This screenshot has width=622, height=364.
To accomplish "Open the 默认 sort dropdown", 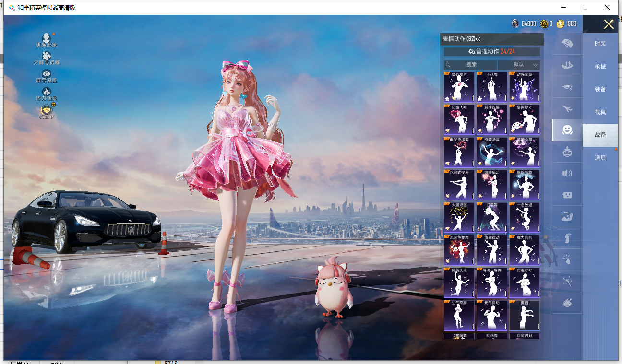I will (519, 65).
